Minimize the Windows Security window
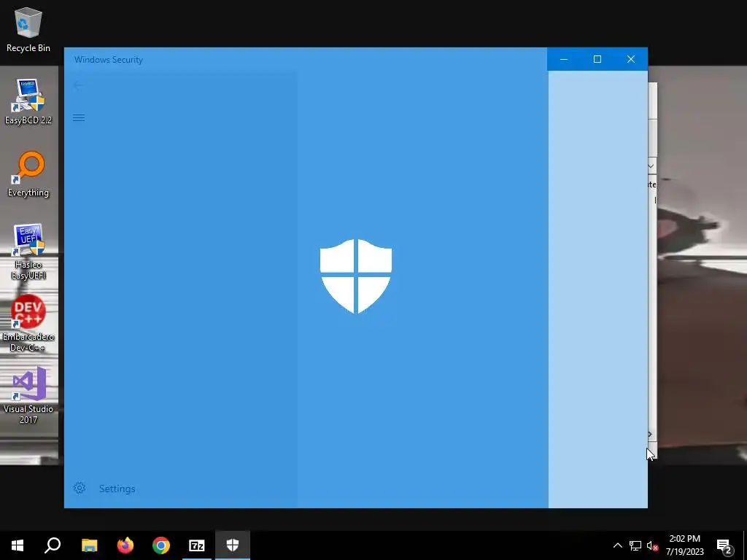747x560 pixels. pos(564,59)
